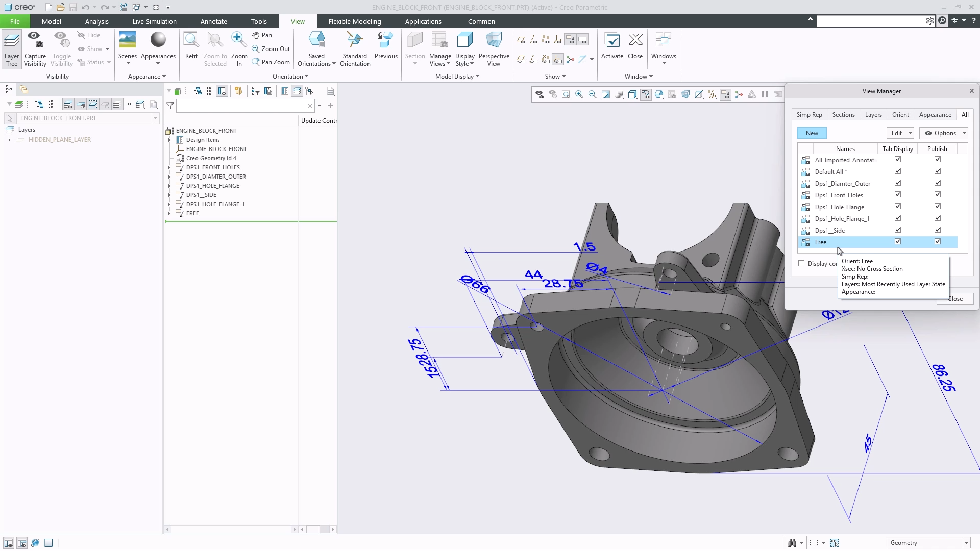Uncheck Publish for Dps1_Hole_Flange
Image resolution: width=980 pixels, height=551 pixels.
[938, 206]
